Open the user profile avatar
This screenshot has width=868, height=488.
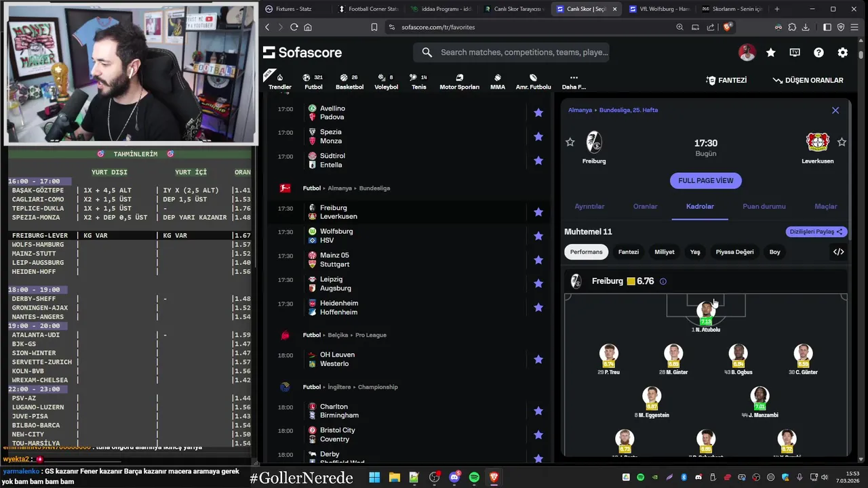[x=747, y=52]
